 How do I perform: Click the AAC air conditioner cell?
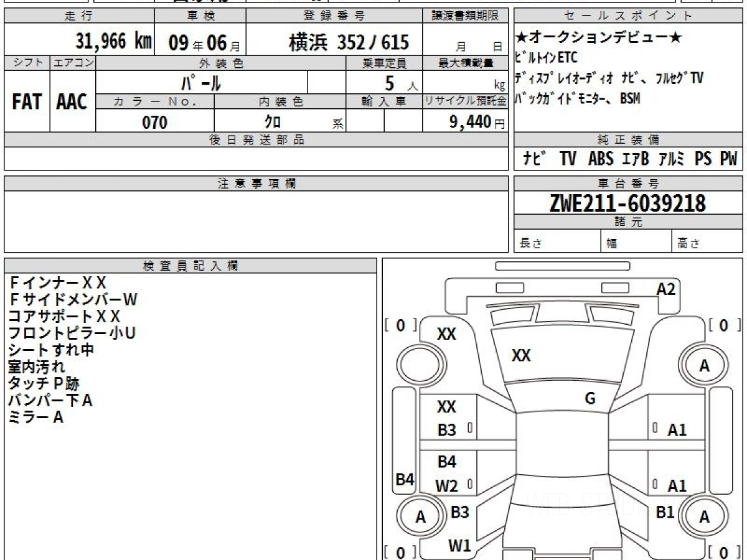(x=72, y=103)
